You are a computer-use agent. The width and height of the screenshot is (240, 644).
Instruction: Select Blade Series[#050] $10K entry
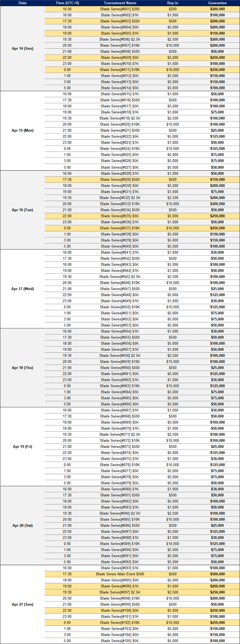coord(120,307)
